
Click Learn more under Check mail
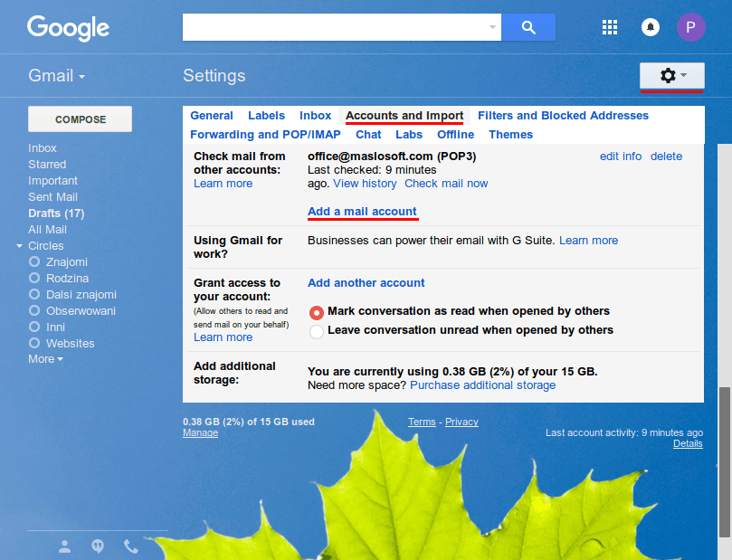[x=223, y=184]
